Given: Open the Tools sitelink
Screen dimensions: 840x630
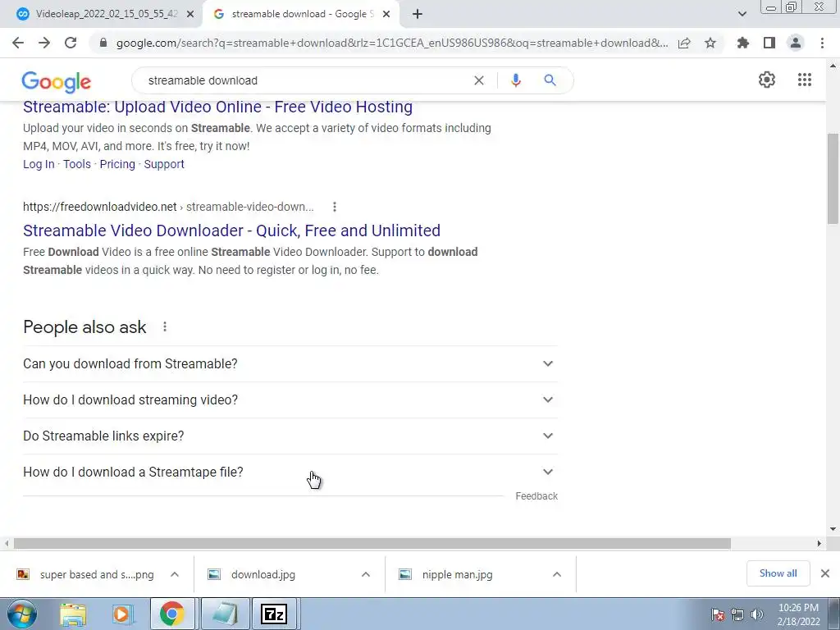Looking at the screenshot, I should click(x=76, y=164).
